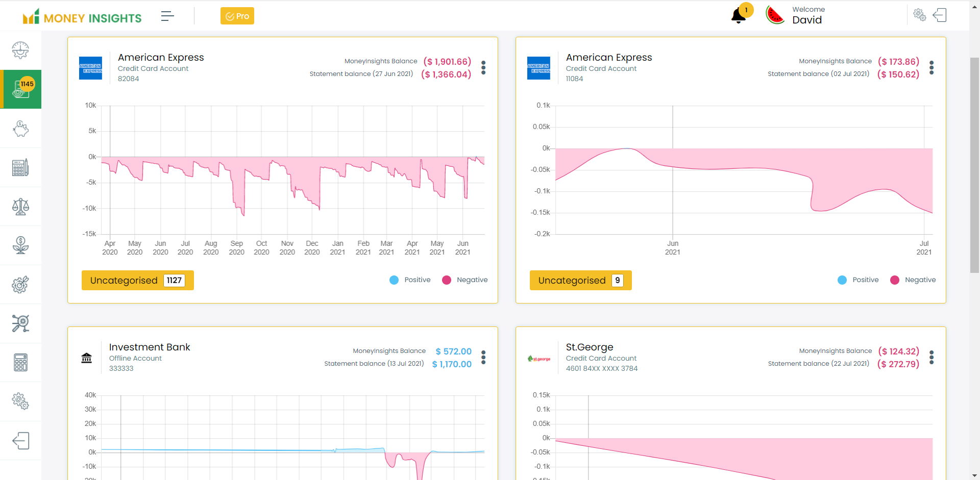980x480 pixels.
Task: Open options menu for American Express 82084
Action: click(x=483, y=67)
